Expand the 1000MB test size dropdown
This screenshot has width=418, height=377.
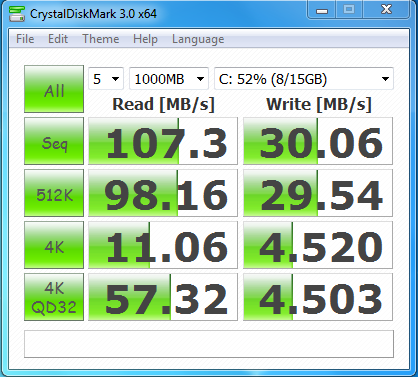point(169,79)
